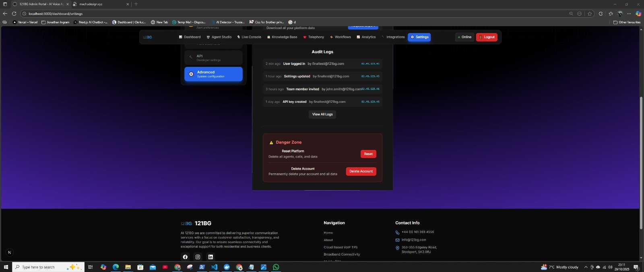Select the 'User logged in' audit log entry

(322, 64)
